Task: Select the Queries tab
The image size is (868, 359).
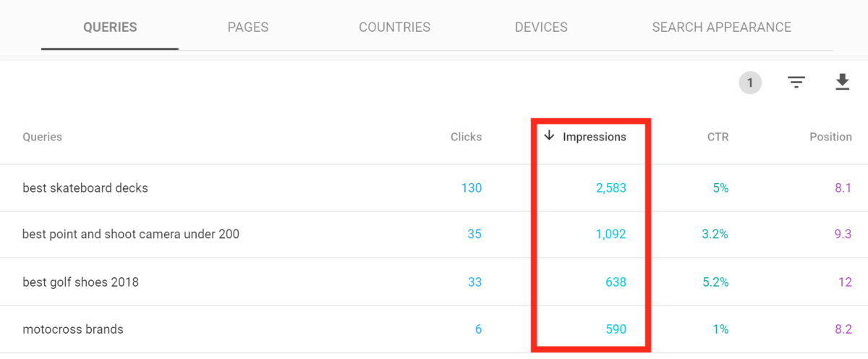Action: coord(110,28)
